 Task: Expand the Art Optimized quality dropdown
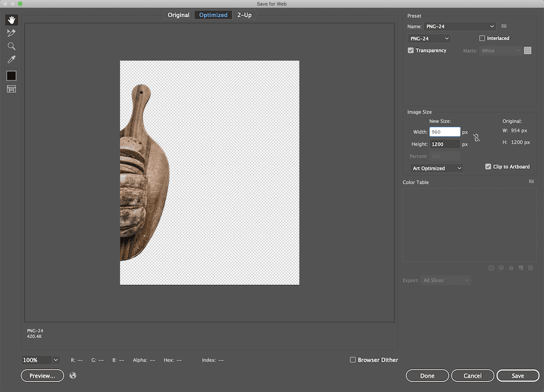[x=437, y=168]
